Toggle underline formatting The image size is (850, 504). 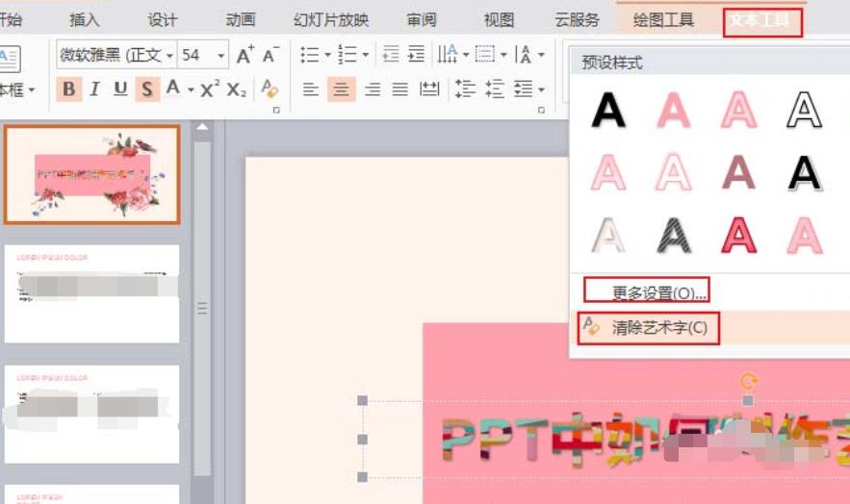pos(120,89)
